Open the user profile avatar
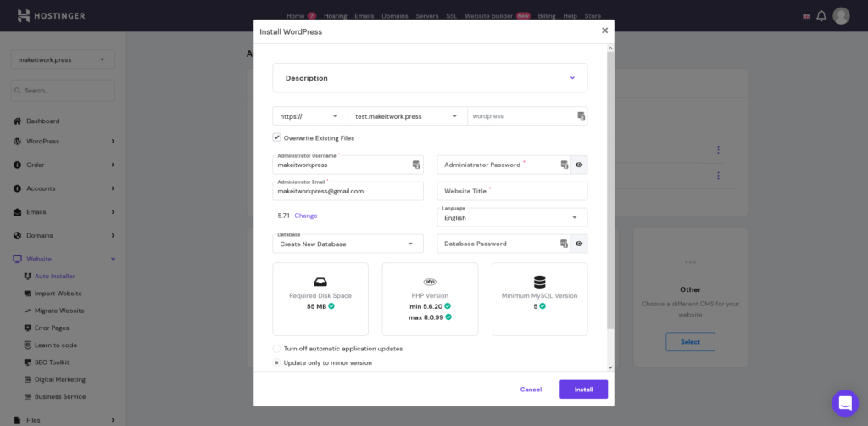Image resolution: width=868 pixels, height=426 pixels. click(x=841, y=16)
